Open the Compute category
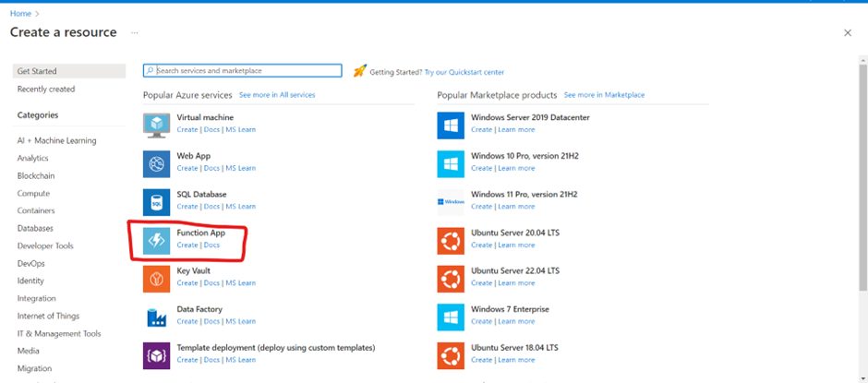 (33, 194)
